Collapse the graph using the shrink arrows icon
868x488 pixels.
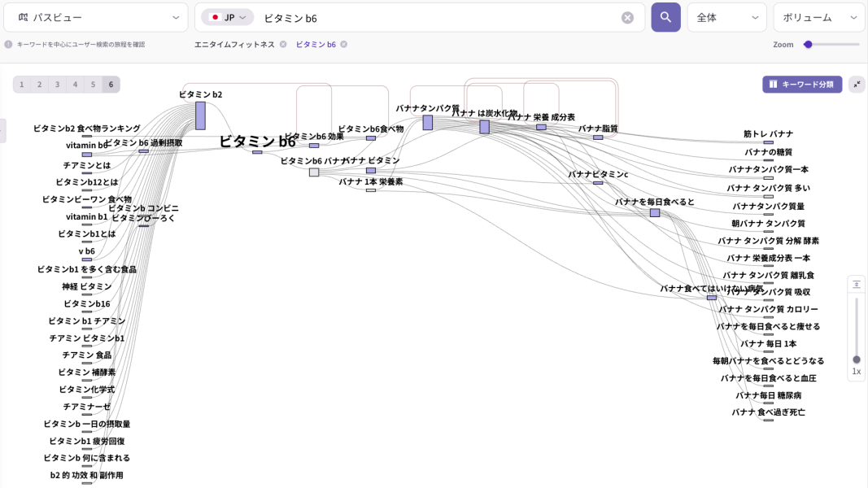click(x=857, y=85)
